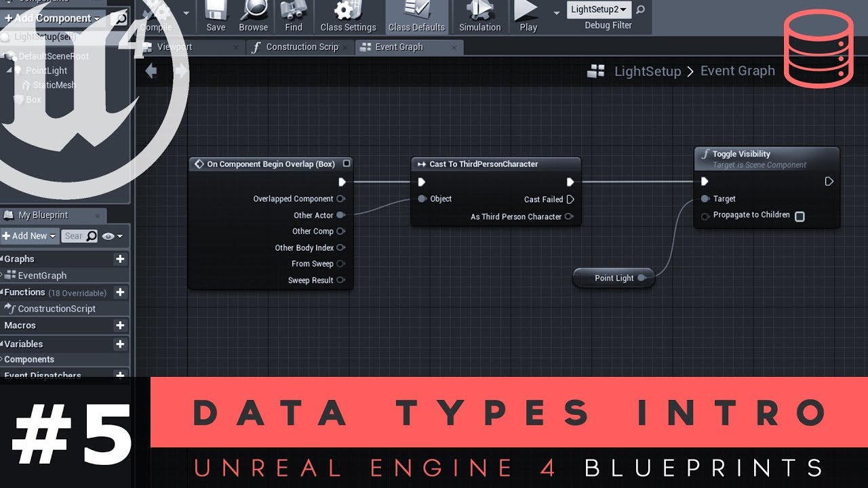Viewport: 868px width, 488px height.
Task: Add a new variable with plus
Action: point(120,344)
